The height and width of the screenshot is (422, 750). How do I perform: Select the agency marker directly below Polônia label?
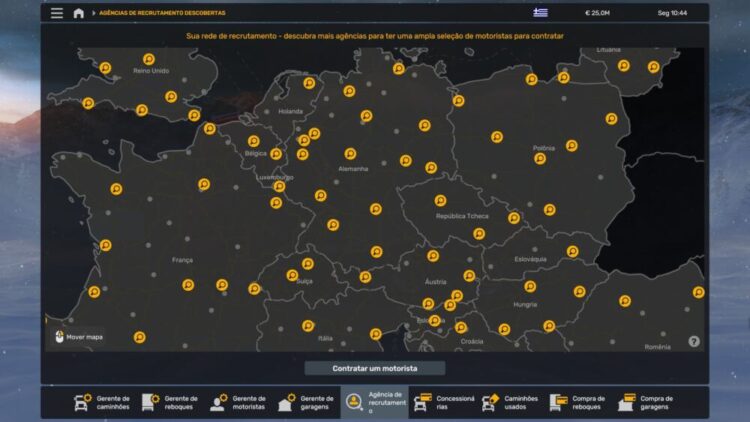click(540, 158)
